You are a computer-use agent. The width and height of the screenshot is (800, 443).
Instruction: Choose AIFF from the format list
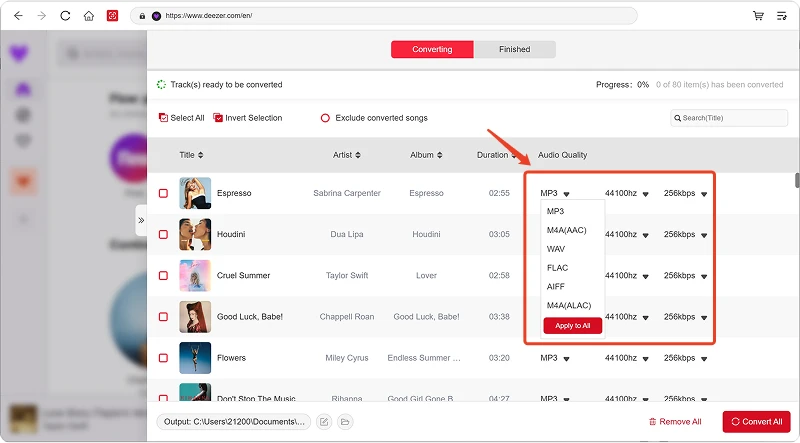(556, 287)
